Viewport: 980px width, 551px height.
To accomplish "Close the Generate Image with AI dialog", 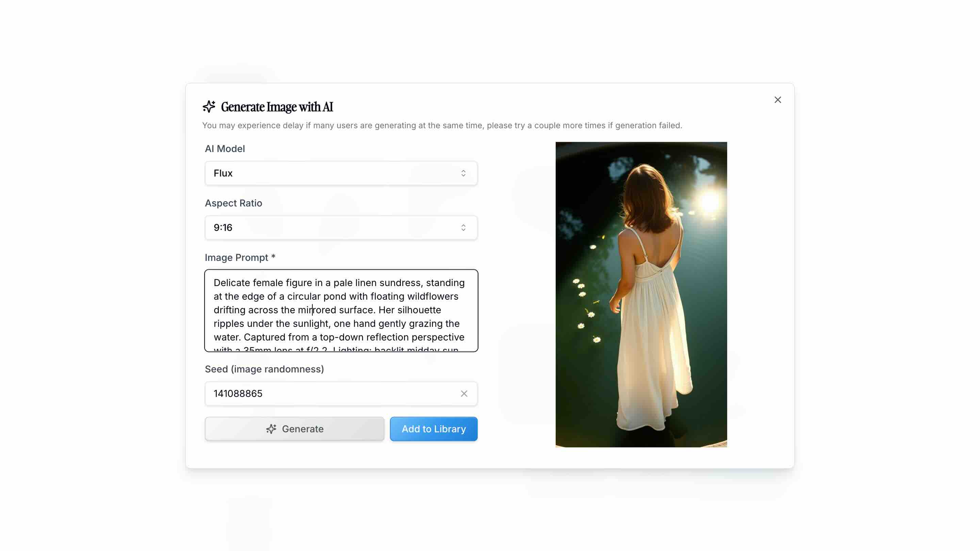I will pyautogui.click(x=778, y=100).
